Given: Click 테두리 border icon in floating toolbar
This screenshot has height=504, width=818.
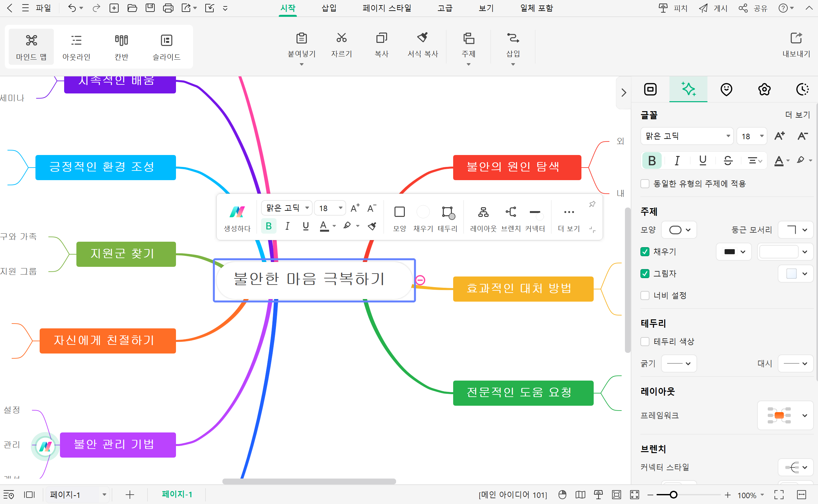Looking at the screenshot, I should (447, 219).
